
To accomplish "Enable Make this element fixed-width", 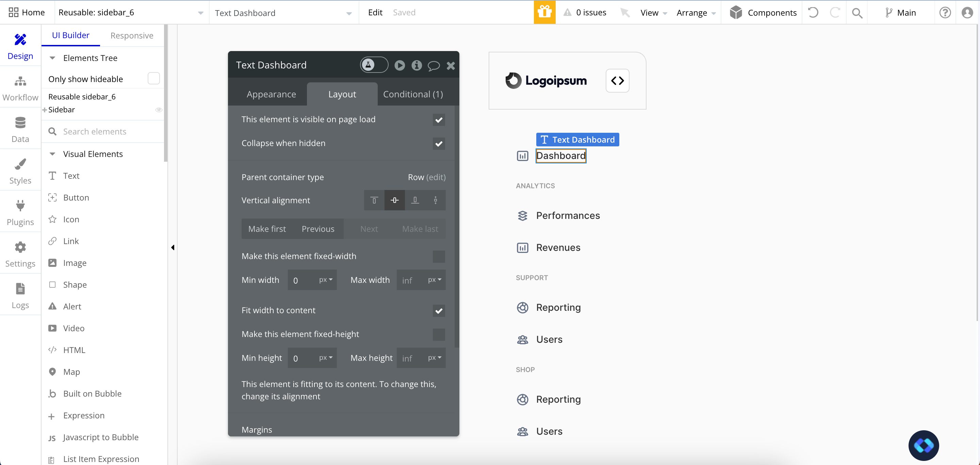I will tap(439, 256).
